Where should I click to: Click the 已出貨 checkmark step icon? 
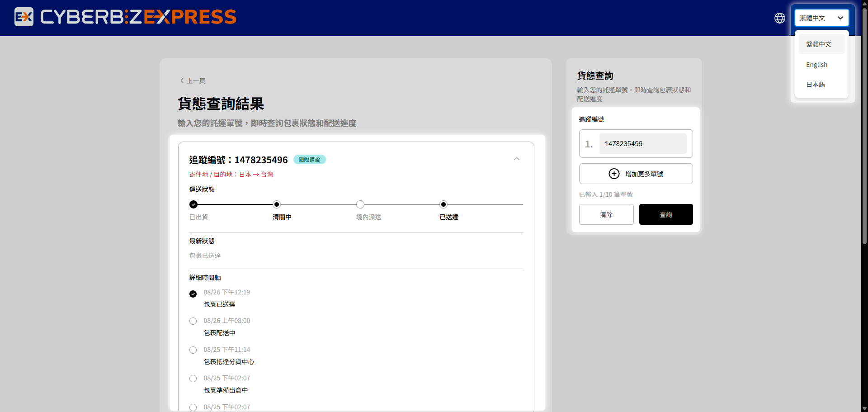pyautogui.click(x=193, y=204)
